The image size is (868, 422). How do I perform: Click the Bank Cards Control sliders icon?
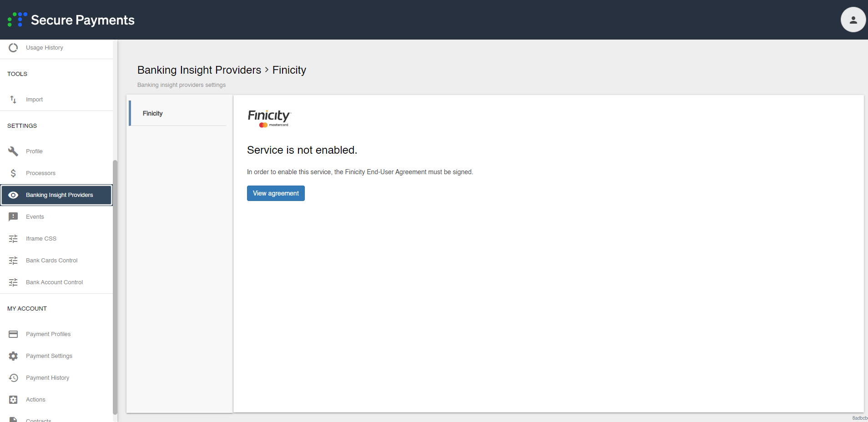(13, 261)
